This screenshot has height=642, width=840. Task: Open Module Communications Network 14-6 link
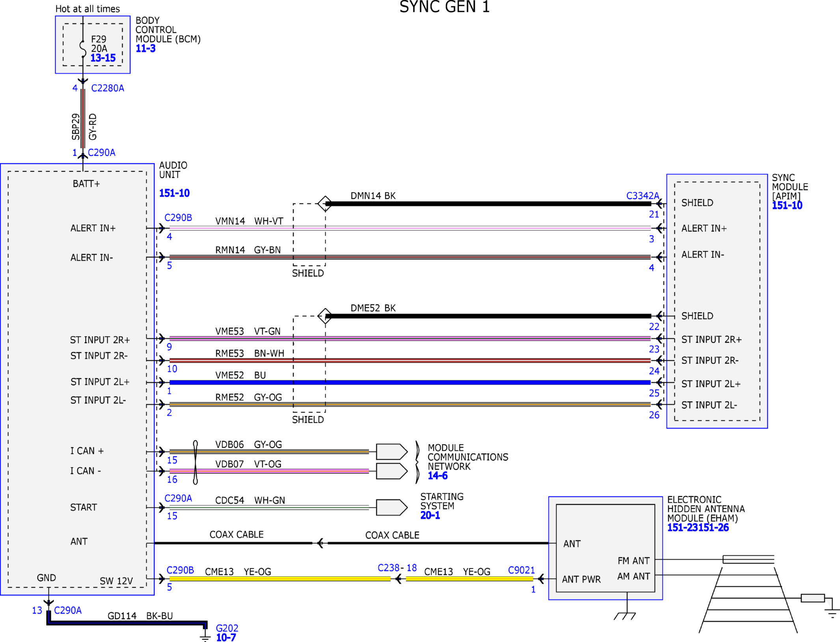pos(437,476)
